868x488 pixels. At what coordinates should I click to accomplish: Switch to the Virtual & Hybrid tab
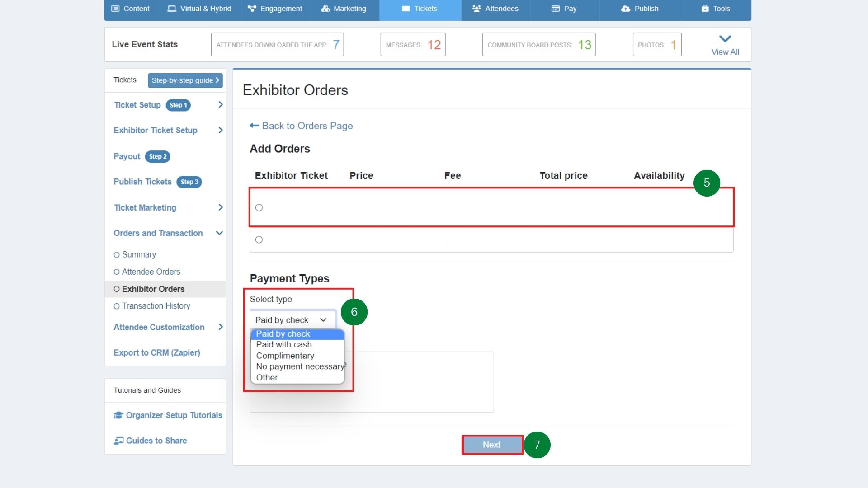tap(199, 9)
